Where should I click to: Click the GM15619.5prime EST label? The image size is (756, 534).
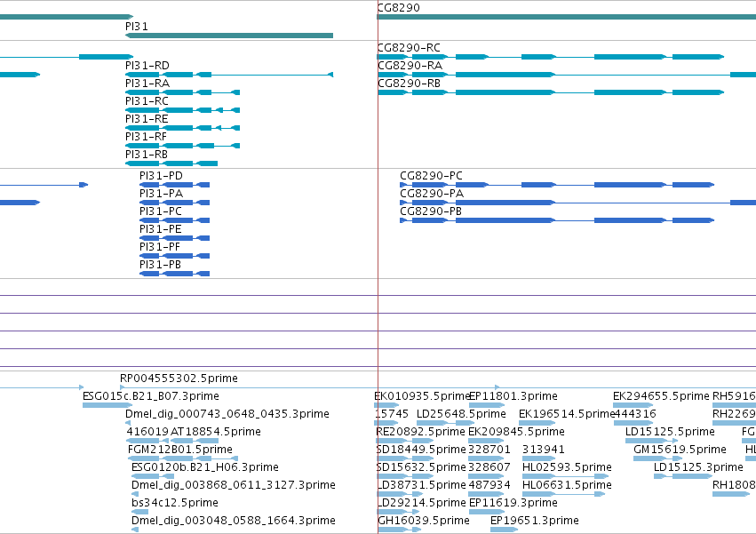pos(680,450)
